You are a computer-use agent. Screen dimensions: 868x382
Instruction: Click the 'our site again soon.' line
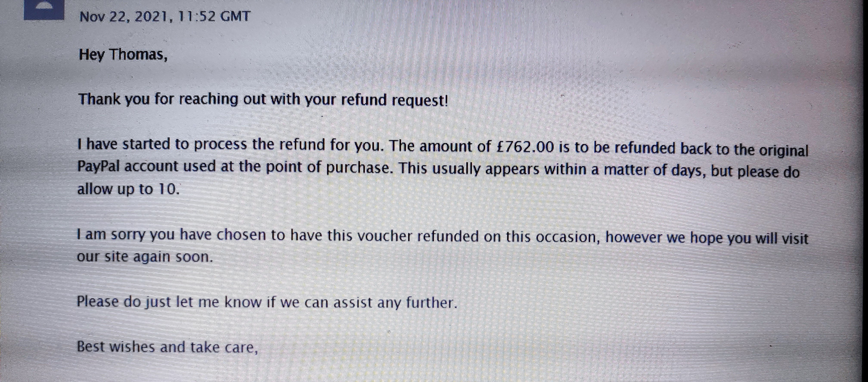click(x=145, y=257)
